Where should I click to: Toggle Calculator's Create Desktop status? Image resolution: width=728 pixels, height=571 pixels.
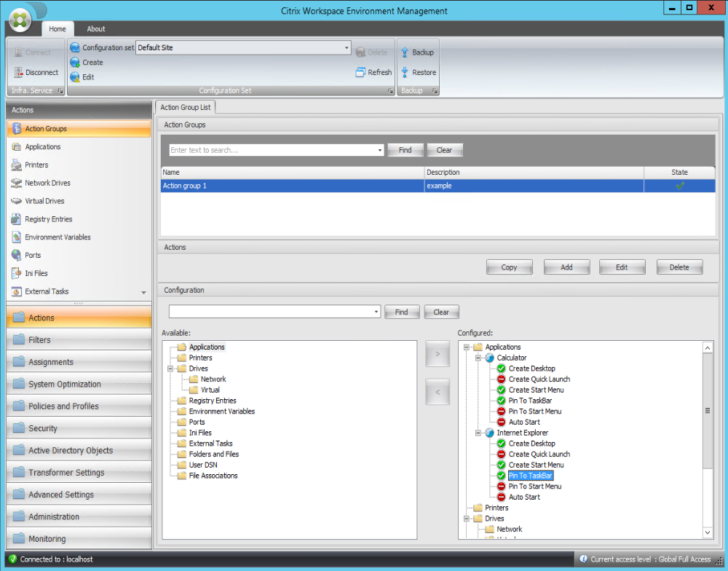point(502,369)
